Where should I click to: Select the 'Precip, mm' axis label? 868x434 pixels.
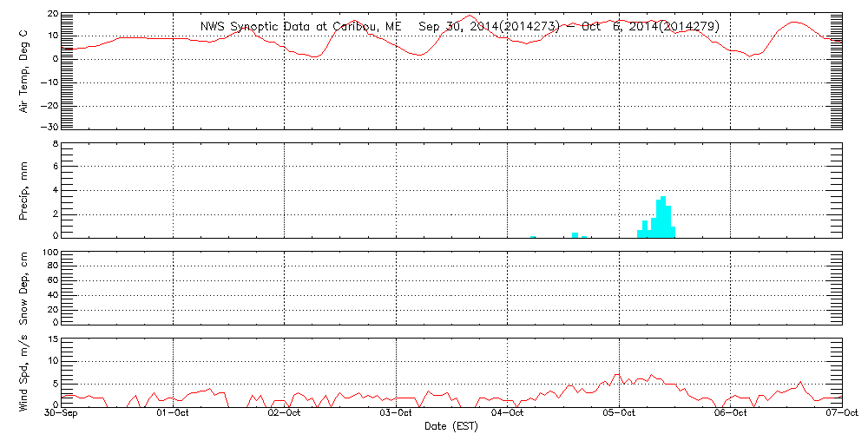click(24, 190)
